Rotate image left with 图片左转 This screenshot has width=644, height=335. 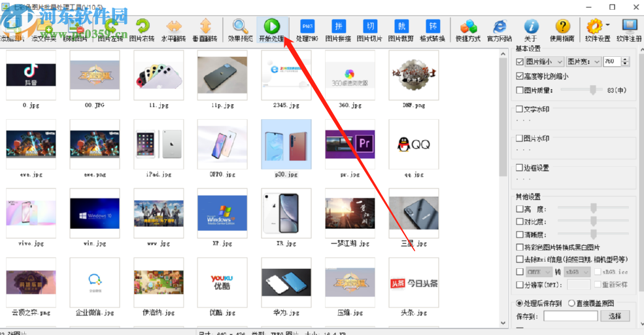[x=110, y=29]
